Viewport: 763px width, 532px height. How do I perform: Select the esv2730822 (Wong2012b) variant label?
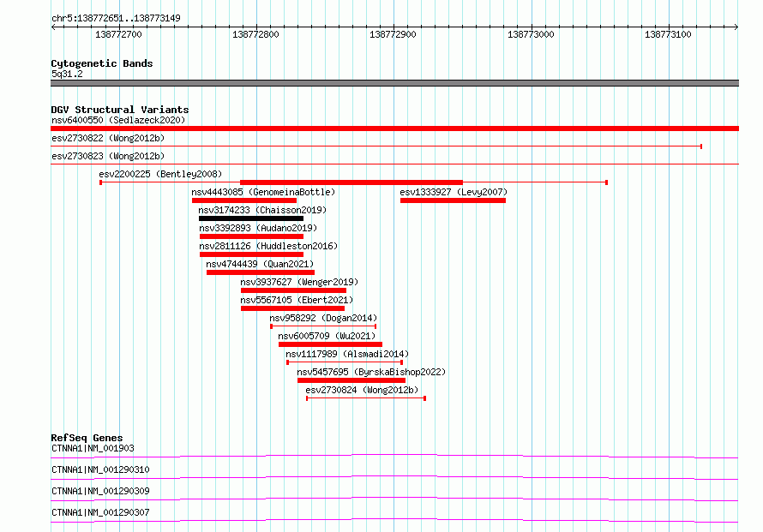(x=108, y=138)
